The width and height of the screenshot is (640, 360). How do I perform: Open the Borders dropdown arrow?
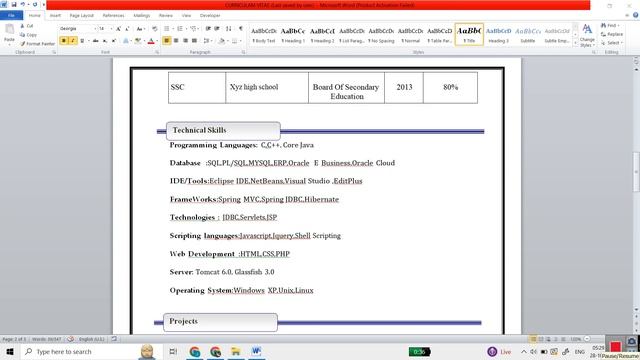tap(240, 41)
